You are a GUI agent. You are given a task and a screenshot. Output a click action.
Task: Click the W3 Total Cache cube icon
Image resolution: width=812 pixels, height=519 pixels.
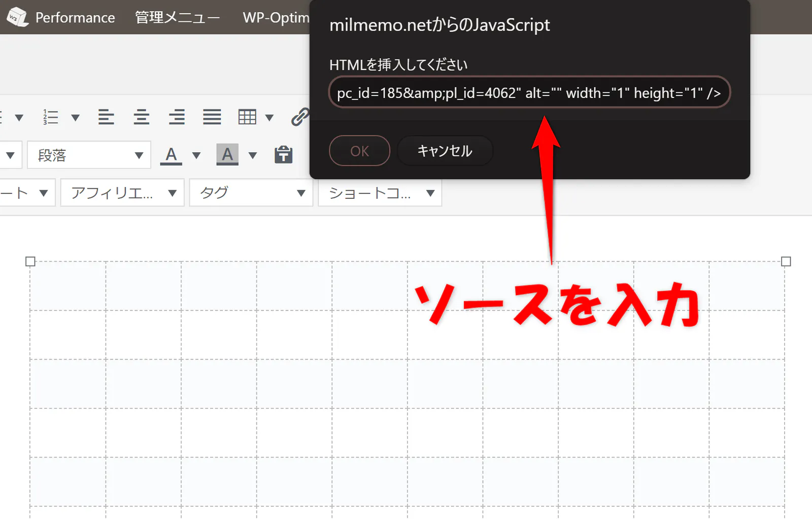tap(17, 17)
